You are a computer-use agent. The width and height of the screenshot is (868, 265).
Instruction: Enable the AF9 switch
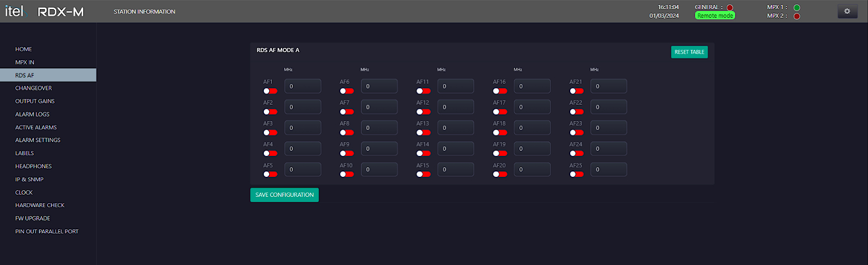[347, 153]
